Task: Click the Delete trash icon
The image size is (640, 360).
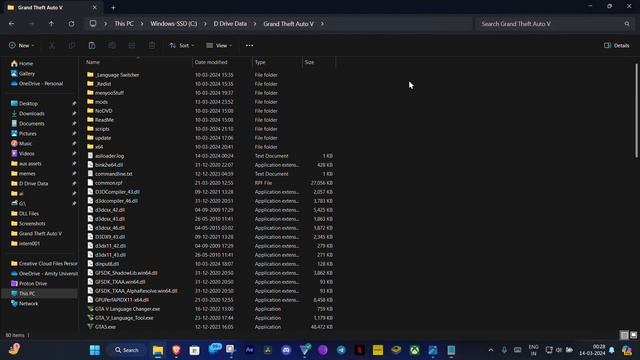Action: tap(152, 45)
